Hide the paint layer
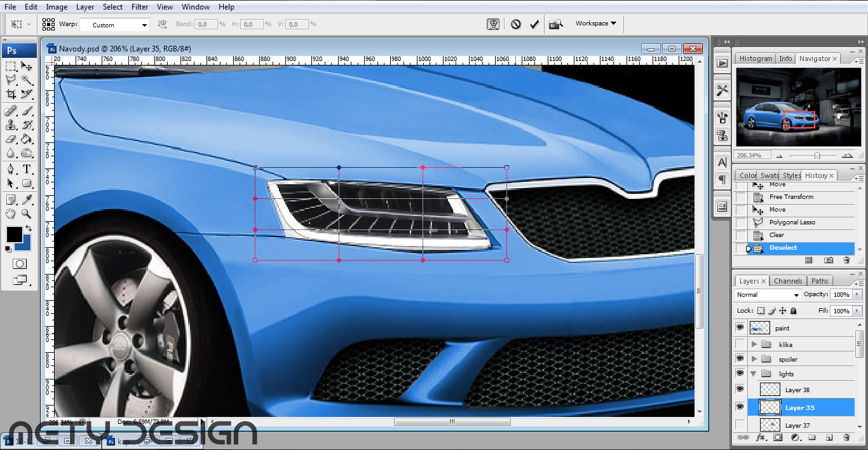The height and width of the screenshot is (450, 868). (x=740, y=327)
